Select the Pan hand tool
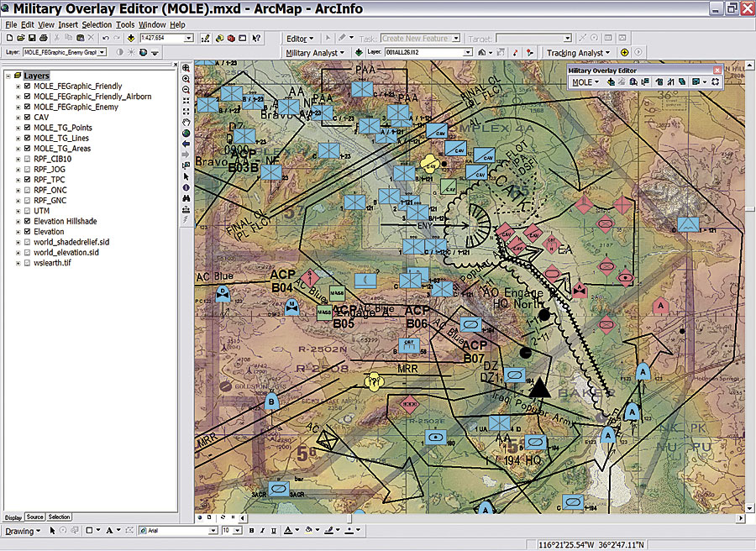The width and height of the screenshot is (756, 551). pos(186,123)
